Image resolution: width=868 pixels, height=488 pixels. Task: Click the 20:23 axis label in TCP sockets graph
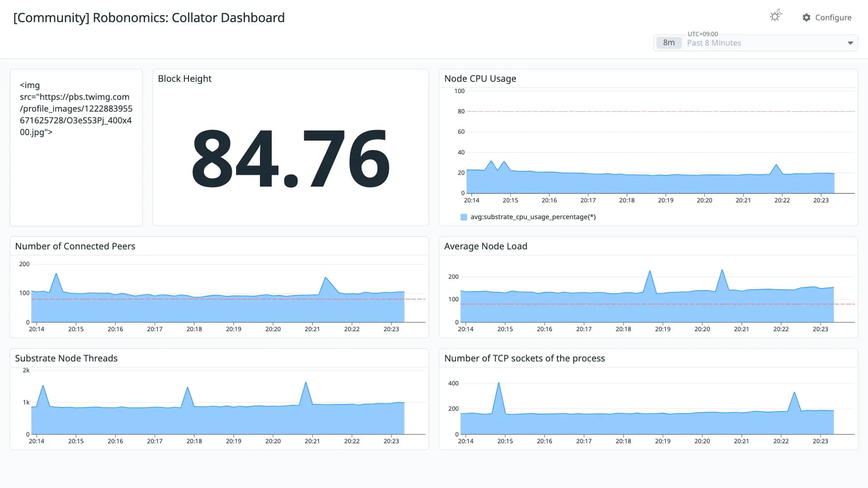pyautogui.click(x=820, y=441)
